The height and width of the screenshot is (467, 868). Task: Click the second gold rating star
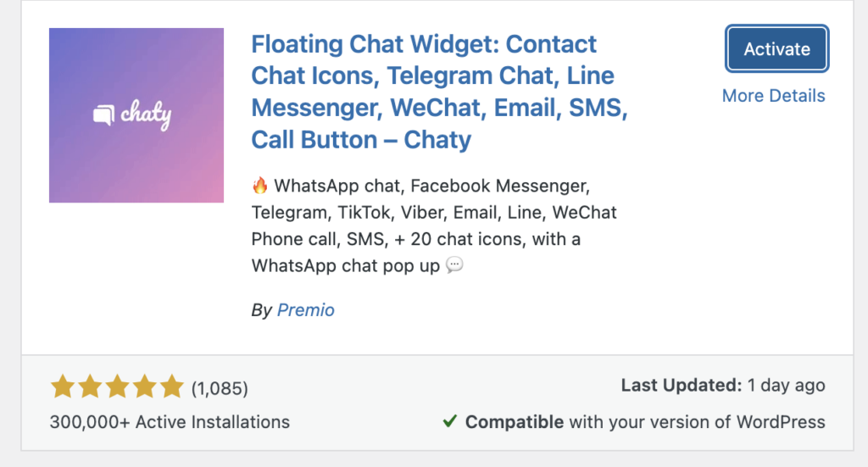click(90, 386)
